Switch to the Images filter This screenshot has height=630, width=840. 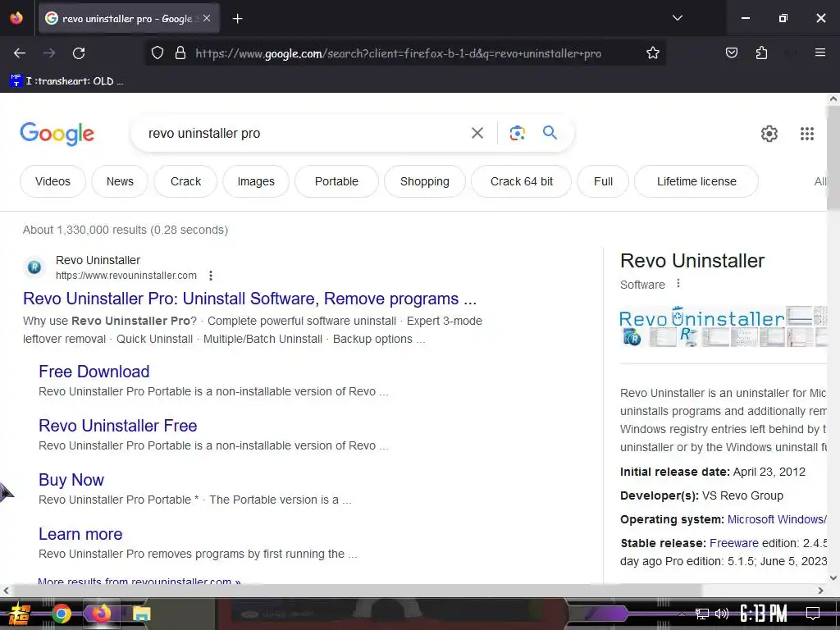[x=256, y=181]
